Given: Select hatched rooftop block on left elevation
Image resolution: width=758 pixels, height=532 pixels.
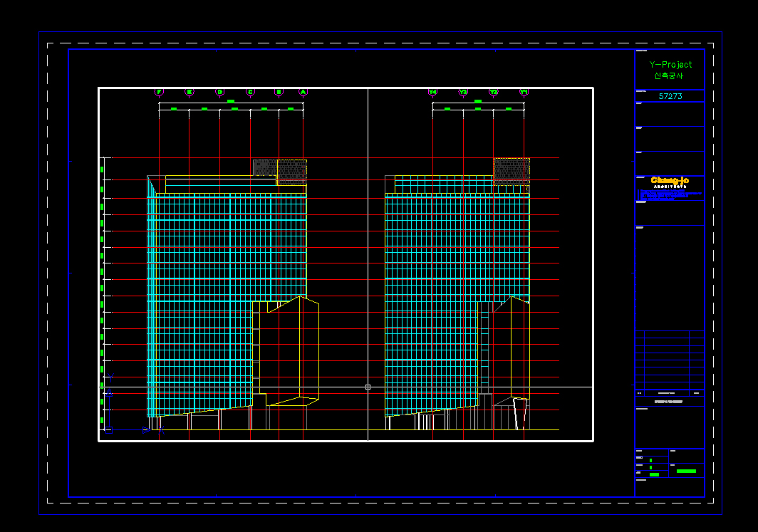Looking at the screenshot, I should [279, 169].
